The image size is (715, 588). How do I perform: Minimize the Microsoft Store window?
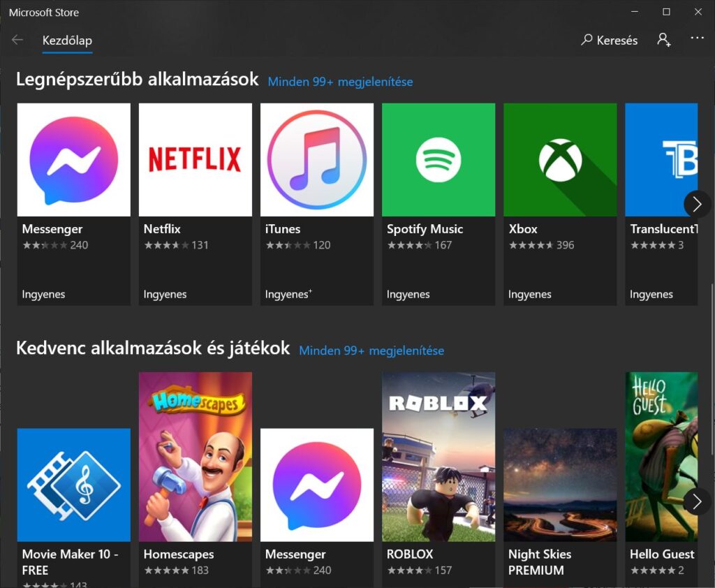click(634, 12)
